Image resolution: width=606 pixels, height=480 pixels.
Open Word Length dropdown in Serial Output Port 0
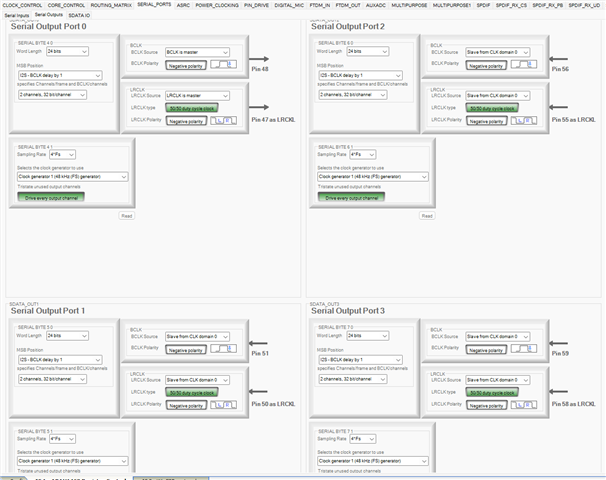67,51
